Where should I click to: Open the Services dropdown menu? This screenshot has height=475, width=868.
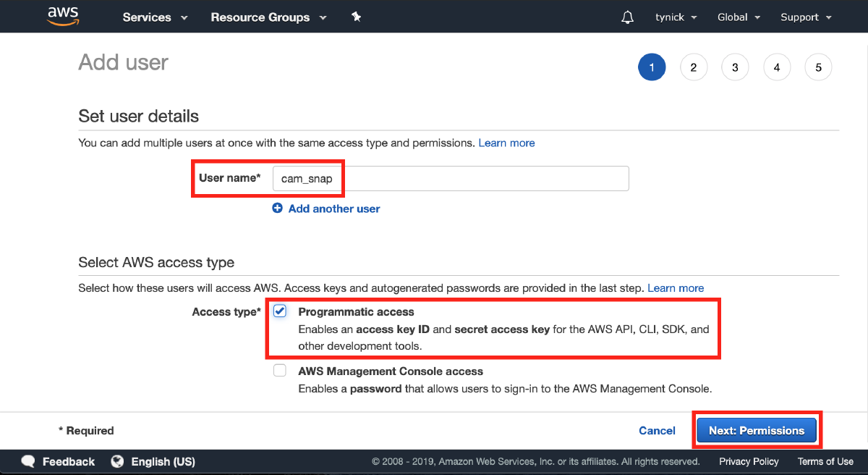tap(155, 17)
